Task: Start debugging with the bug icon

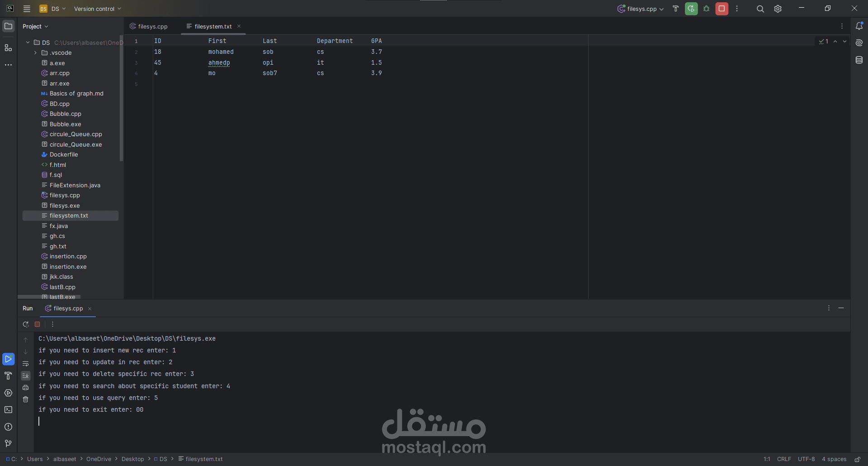Action: (707, 9)
